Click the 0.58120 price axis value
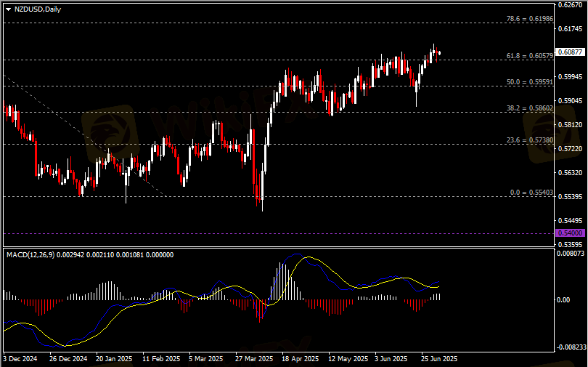The width and height of the screenshot is (588, 367). click(570, 124)
